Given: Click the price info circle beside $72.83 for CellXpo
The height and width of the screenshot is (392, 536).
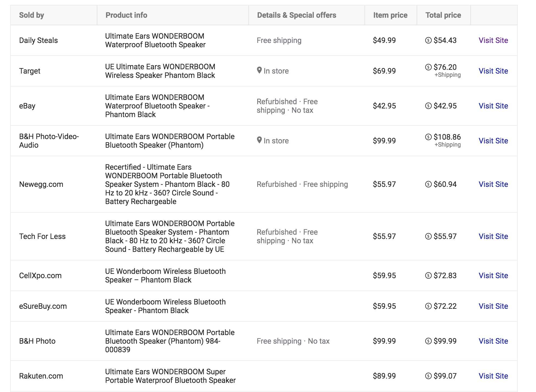Looking at the screenshot, I should click(429, 275).
